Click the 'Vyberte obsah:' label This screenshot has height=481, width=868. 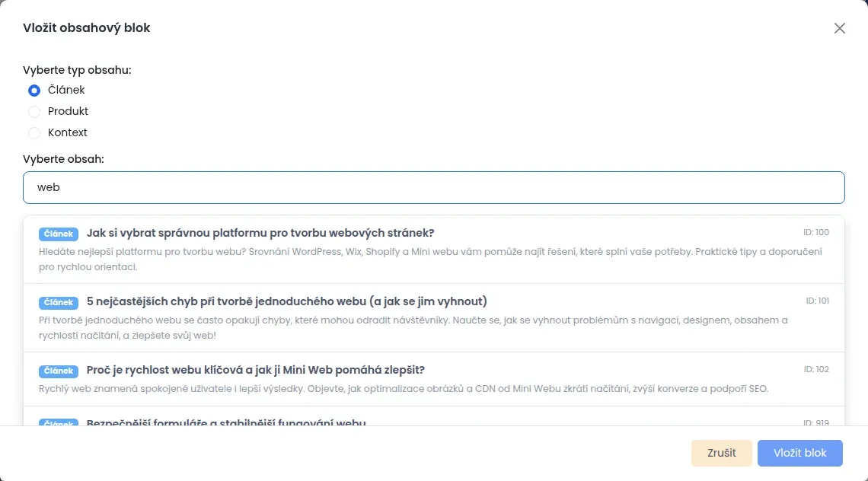pyautogui.click(x=63, y=159)
